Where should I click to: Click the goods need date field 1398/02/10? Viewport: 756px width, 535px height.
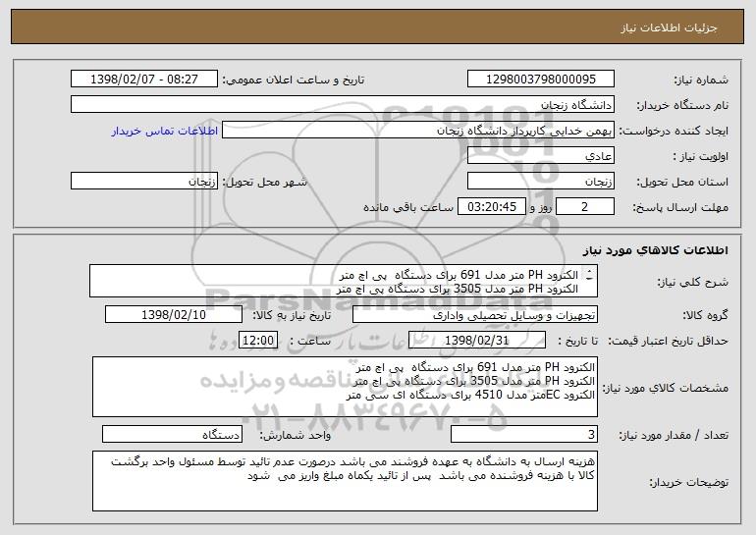174,315
